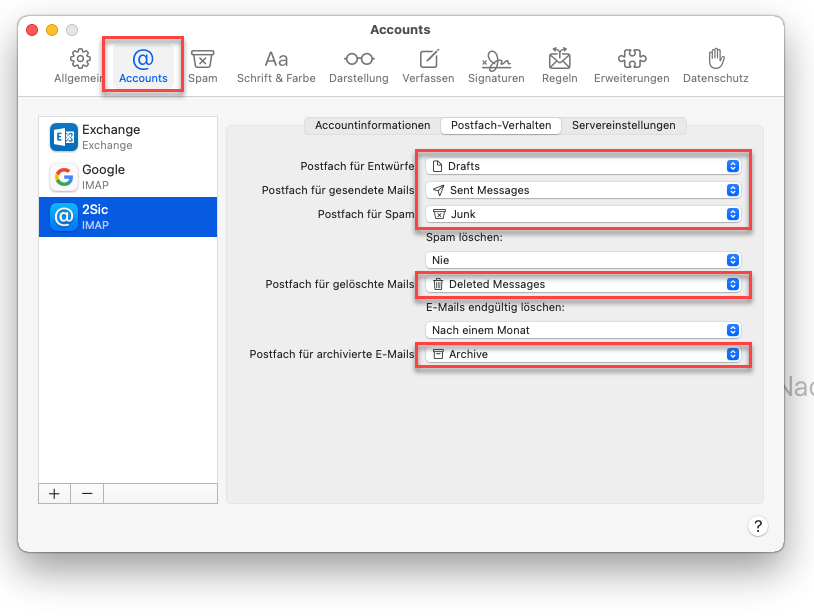Add a new account with plus button
The height and width of the screenshot is (616, 814).
(55, 494)
